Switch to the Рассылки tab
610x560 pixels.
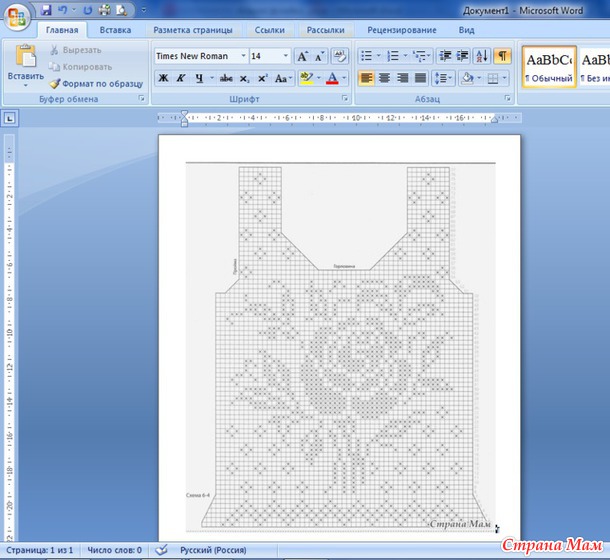pos(326,30)
